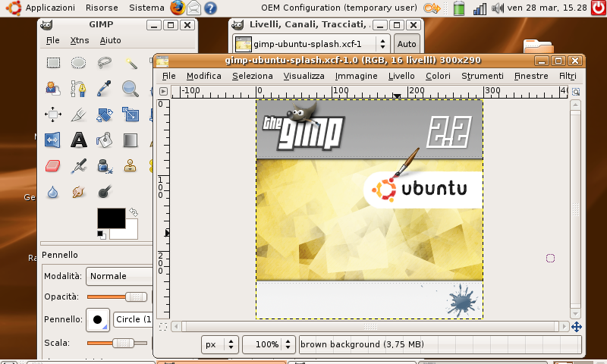607x364 pixels.
Task: Select the Flip tool
Action: pos(52,140)
